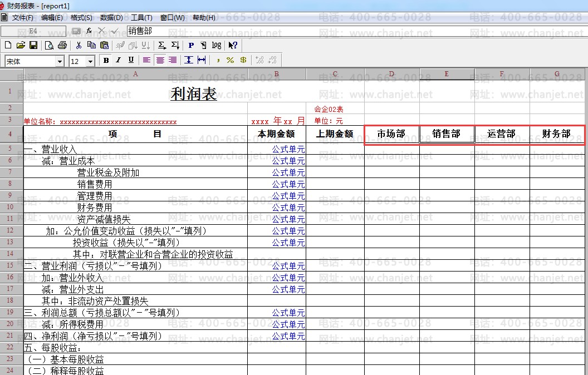Open the 帮助(H) menu

[204, 18]
